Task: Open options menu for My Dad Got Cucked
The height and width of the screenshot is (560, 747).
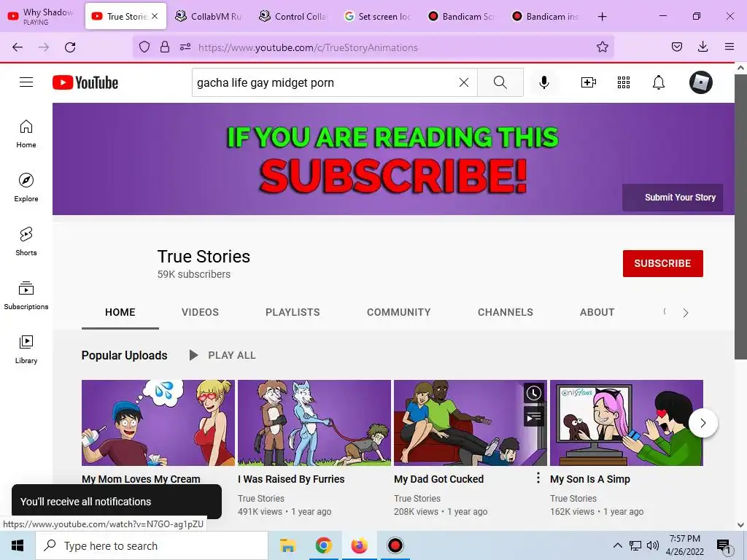Action: coord(538,478)
